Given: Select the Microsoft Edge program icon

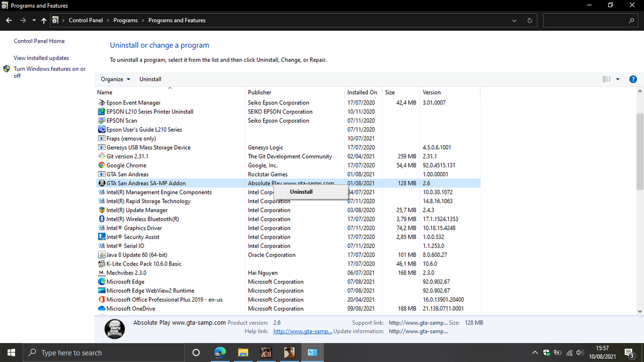Looking at the screenshot, I should click(102, 282).
